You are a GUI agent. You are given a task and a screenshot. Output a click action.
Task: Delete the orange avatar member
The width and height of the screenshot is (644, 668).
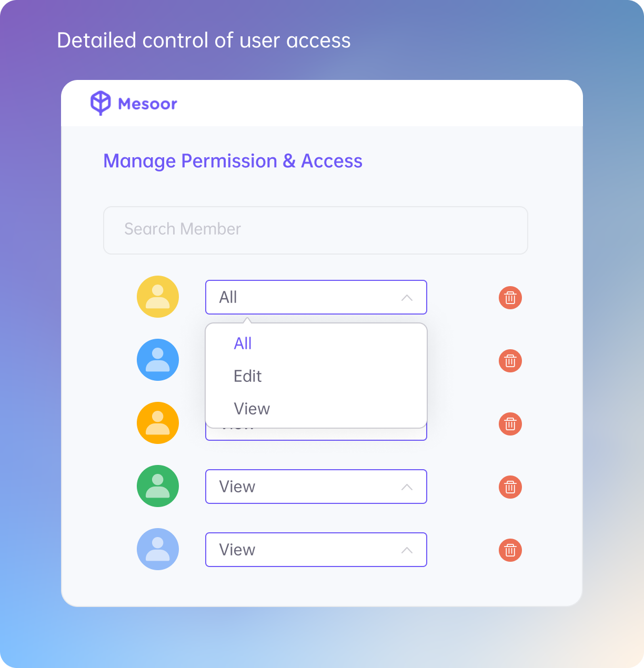[x=510, y=424]
